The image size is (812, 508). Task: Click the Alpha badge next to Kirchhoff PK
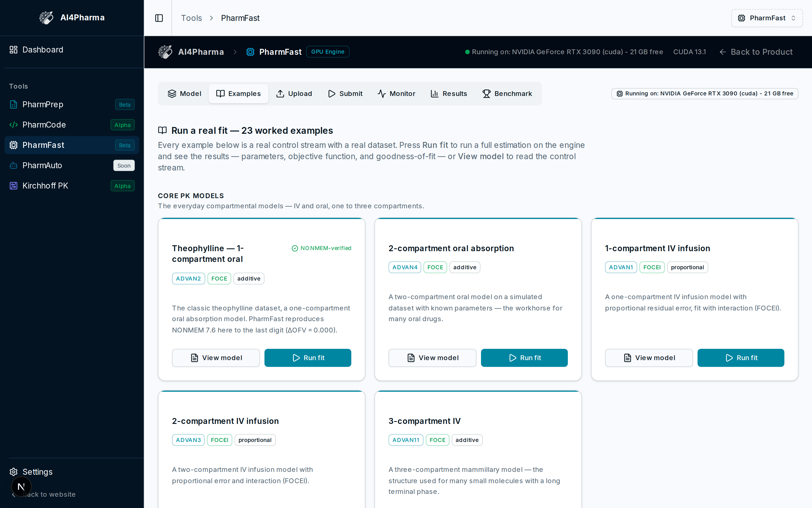pos(122,186)
